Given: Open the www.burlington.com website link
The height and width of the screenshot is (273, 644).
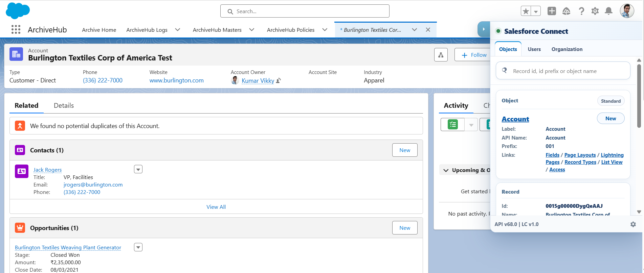Looking at the screenshot, I should tap(177, 80).
